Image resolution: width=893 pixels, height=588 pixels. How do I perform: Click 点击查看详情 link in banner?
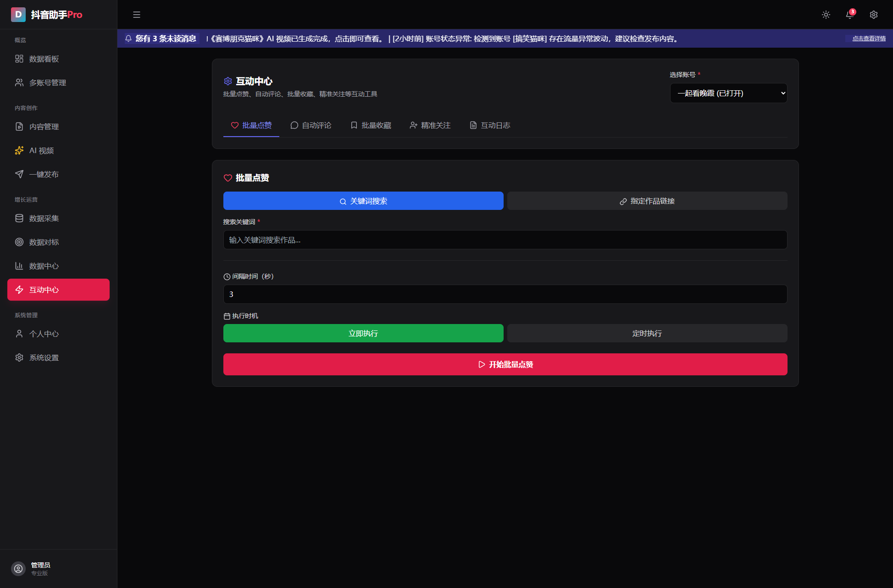869,38
